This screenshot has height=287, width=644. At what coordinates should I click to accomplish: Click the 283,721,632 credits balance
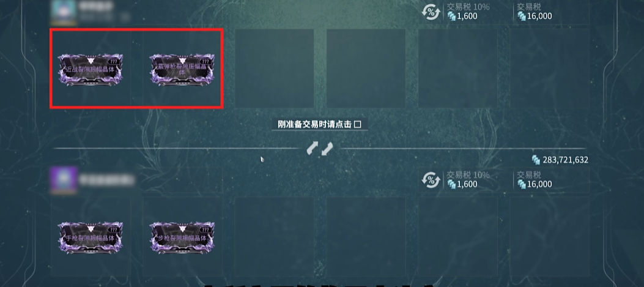[565, 160]
